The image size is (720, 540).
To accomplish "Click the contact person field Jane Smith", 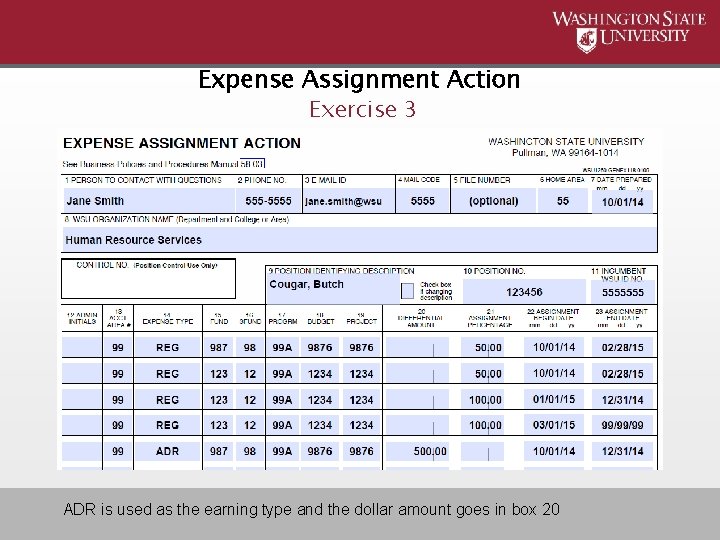I will [149, 201].
